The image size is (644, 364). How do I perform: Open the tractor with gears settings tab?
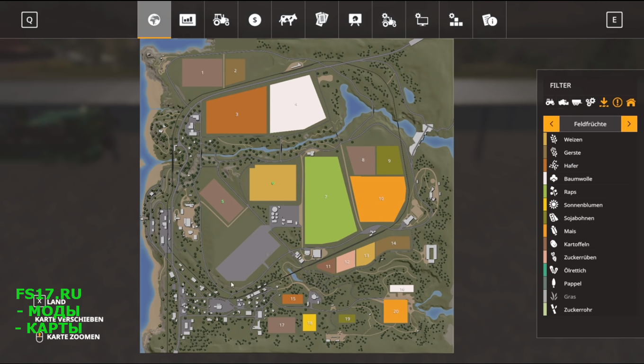[x=389, y=19]
